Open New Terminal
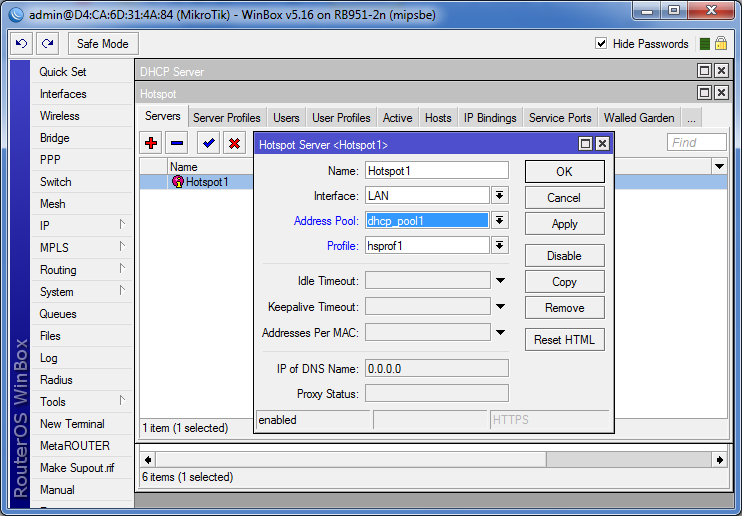 (x=81, y=424)
